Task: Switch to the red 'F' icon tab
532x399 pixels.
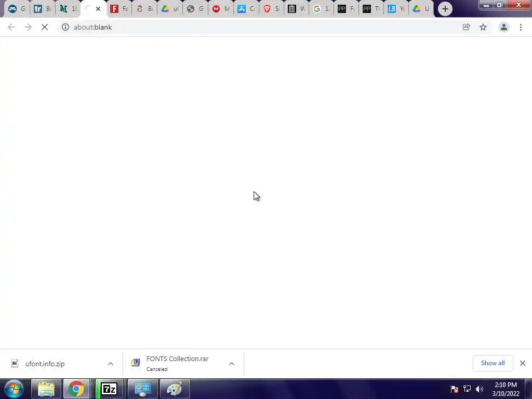Action: tap(119, 9)
